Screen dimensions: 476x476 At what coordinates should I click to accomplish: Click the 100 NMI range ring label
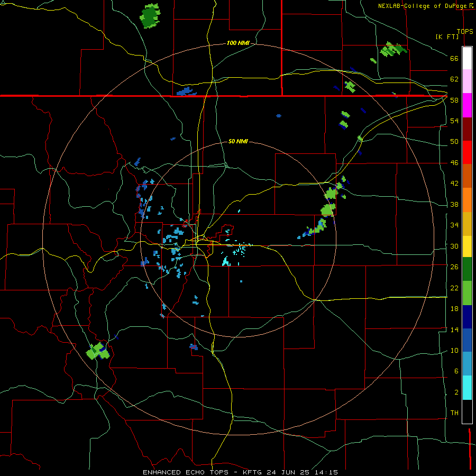(238, 43)
